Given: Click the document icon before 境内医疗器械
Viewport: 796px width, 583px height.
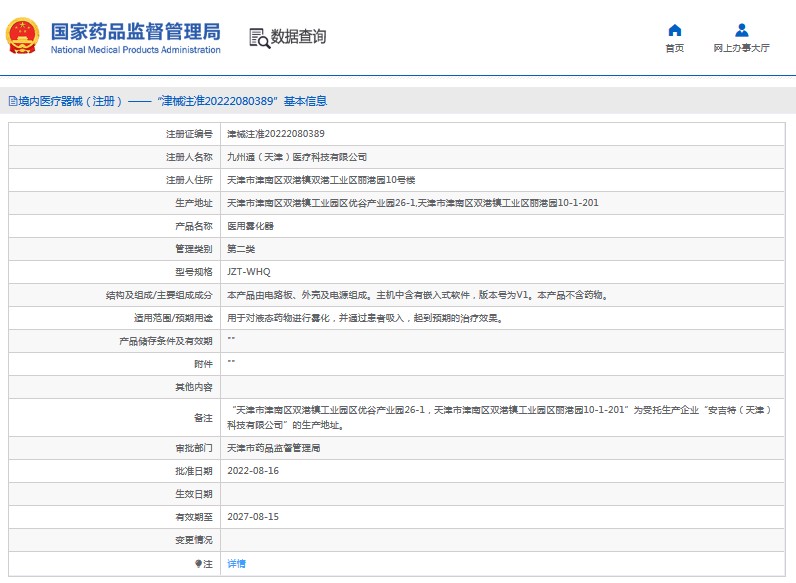Looking at the screenshot, I should coord(12,101).
